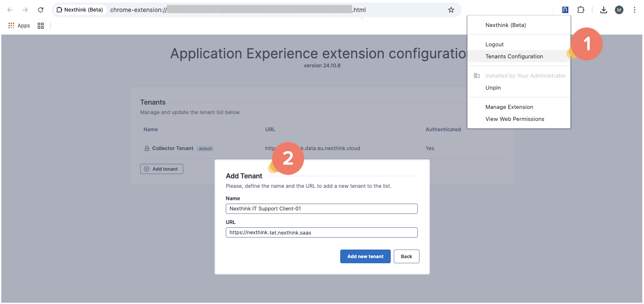Focus the tenant Name input field
The height and width of the screenshot is (304, 644).
tap(321, 209)
